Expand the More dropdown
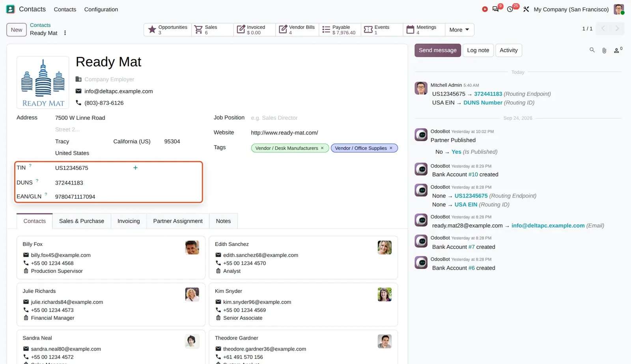Screen dimensions: 631x364 pyautogui.click(x=459, y=30)
